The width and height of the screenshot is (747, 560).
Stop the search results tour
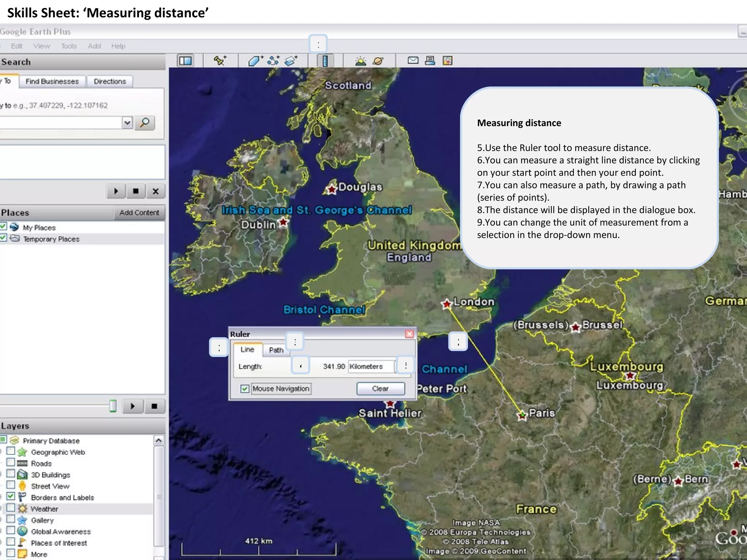[136, 191]
